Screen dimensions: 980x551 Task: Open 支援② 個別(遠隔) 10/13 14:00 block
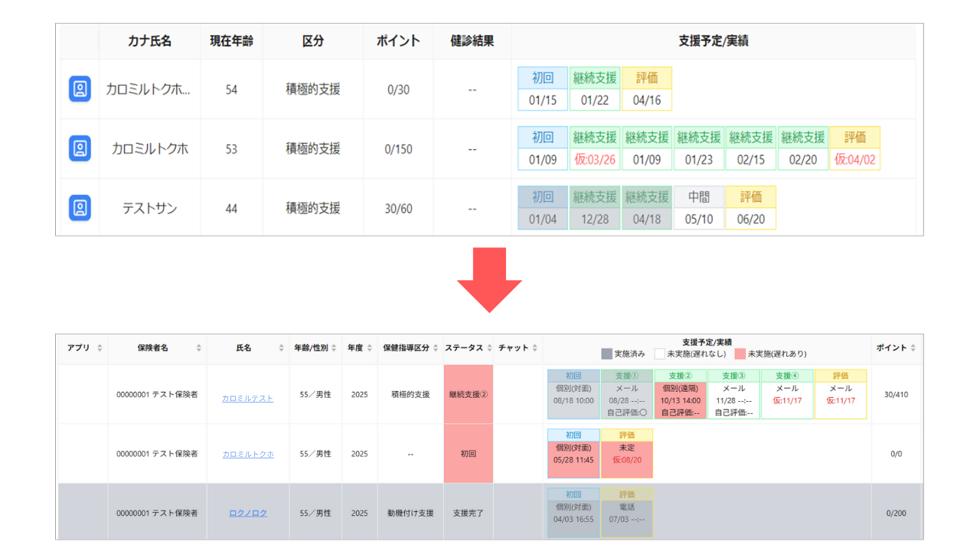[x=681, y=394]
